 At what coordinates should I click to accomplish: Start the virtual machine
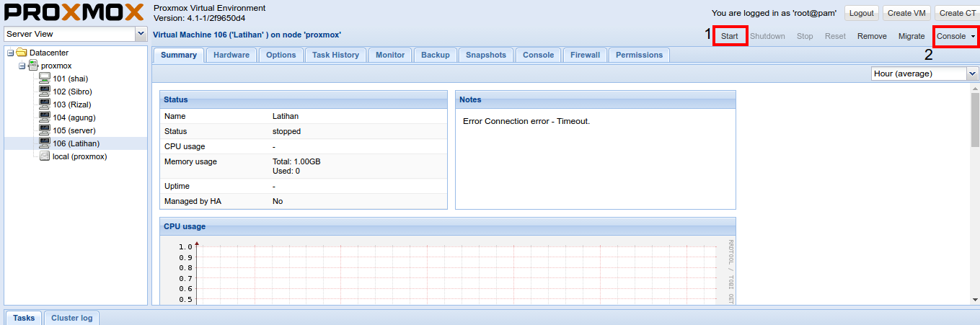[730, 36]
